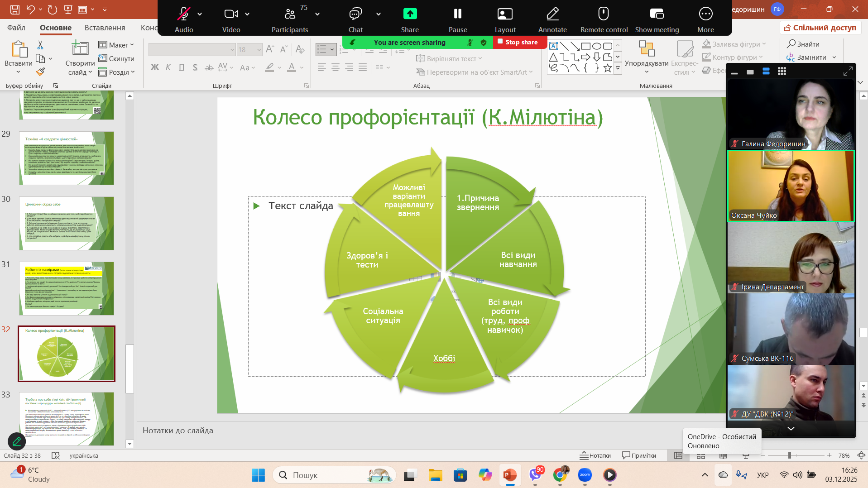The height and width of the screenshot is (488, 868).
Task: Click the Спільний доступ button
Action: 820,28
